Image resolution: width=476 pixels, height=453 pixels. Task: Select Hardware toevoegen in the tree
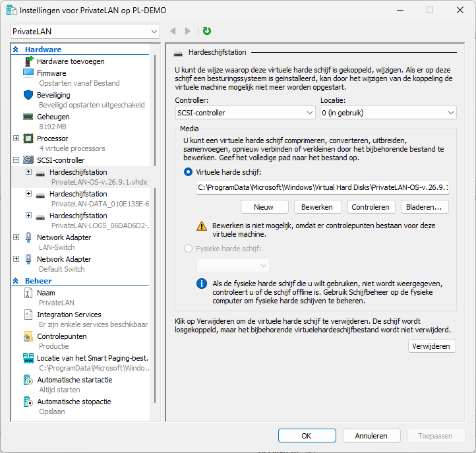pos(71,61)
